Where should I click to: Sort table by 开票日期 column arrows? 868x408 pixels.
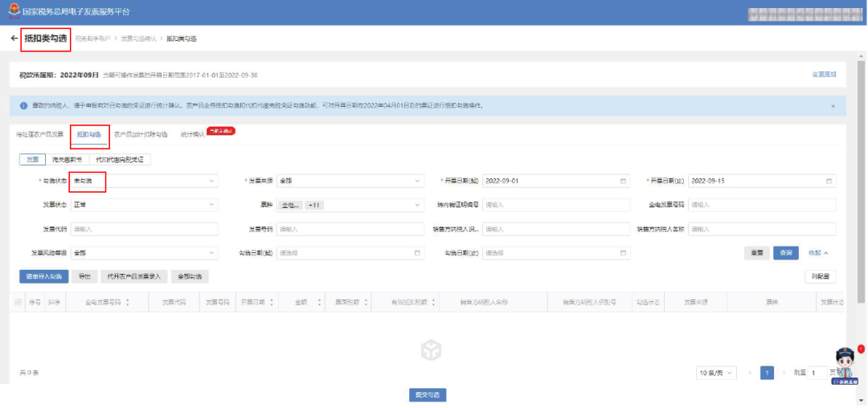272,303
